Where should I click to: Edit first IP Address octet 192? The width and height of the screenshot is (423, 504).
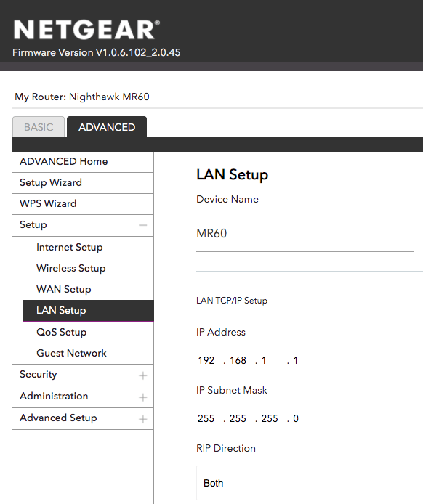tap(209, 361)
